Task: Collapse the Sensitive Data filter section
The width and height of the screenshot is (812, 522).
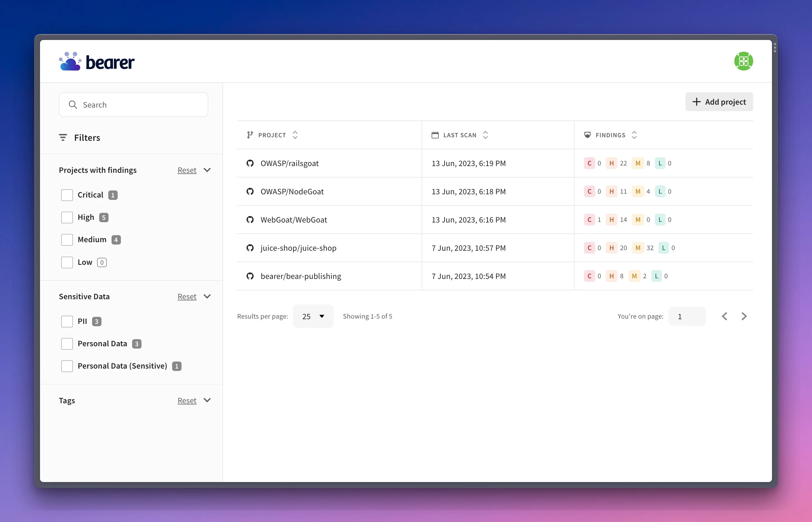Action: [x=207, y=296]
